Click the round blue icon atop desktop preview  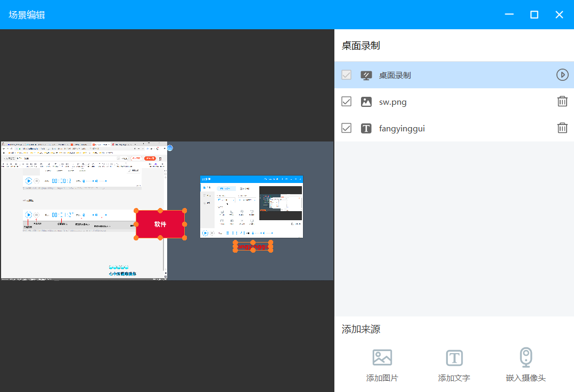170,148
